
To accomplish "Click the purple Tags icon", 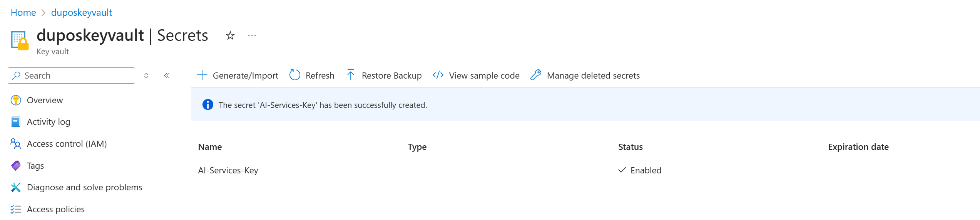I will (x=16, y=166).
